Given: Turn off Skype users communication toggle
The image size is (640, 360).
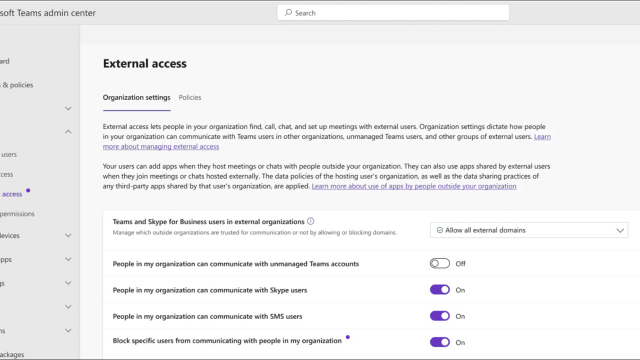Looking at the screenshot, I should pyautogui.click(x=440, y=290).
